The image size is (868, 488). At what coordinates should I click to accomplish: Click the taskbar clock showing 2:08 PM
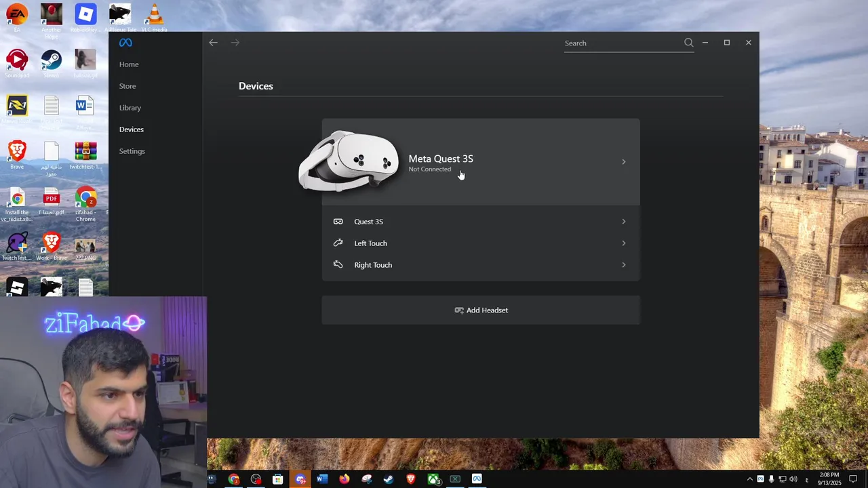click(x=829, y=479)
